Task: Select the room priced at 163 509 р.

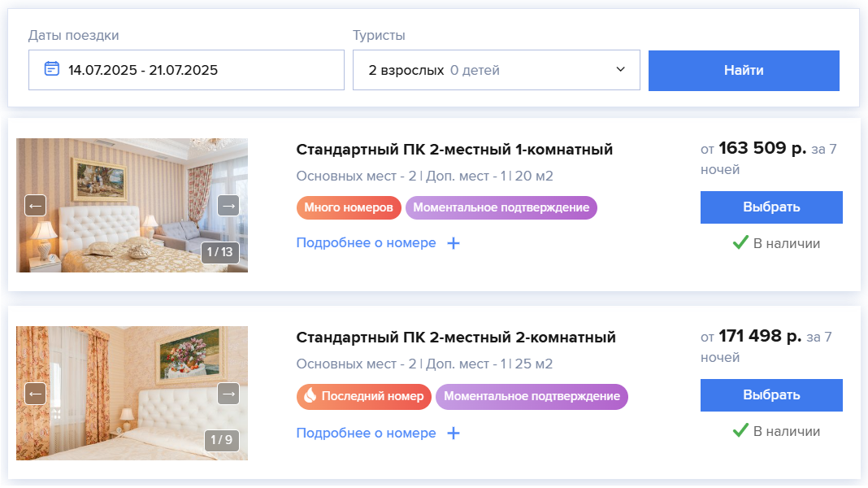Action: pos(771,207)
